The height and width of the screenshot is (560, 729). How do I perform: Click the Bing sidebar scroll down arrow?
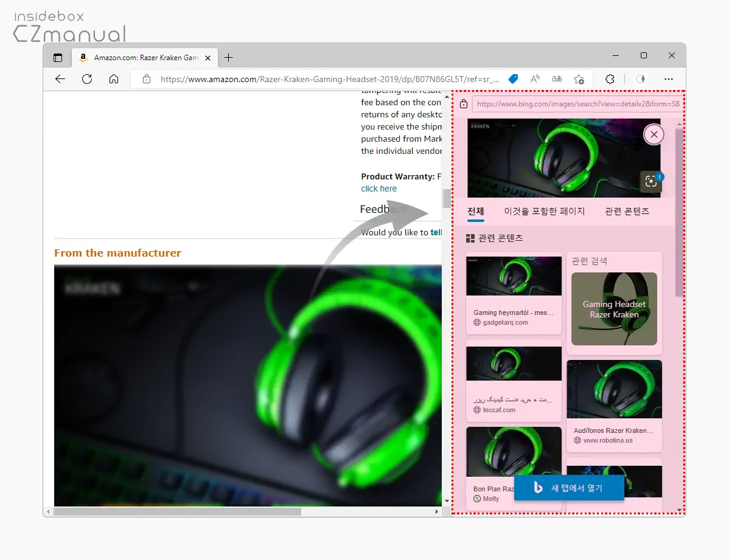coord(679,510)
